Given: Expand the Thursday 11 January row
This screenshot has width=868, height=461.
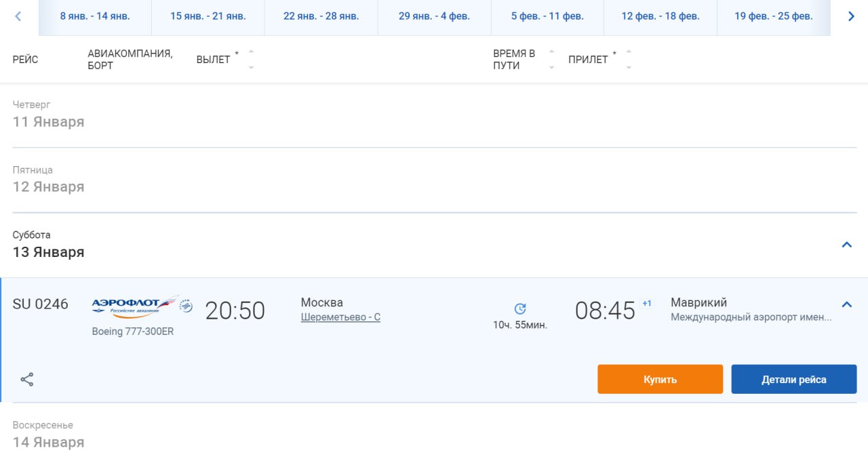Looking at the screenshot, I should tap(49, 115).
